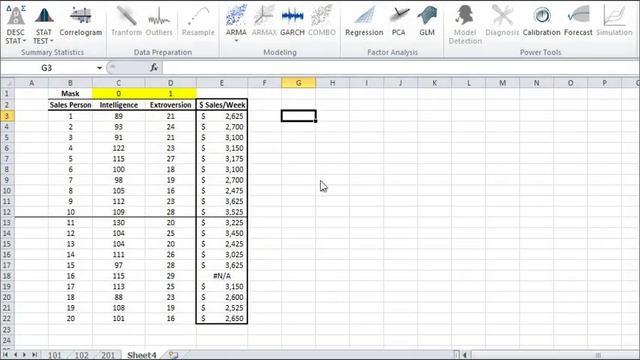Select sales person number 20 cell
640x360 pixels.
pos(70,318)
